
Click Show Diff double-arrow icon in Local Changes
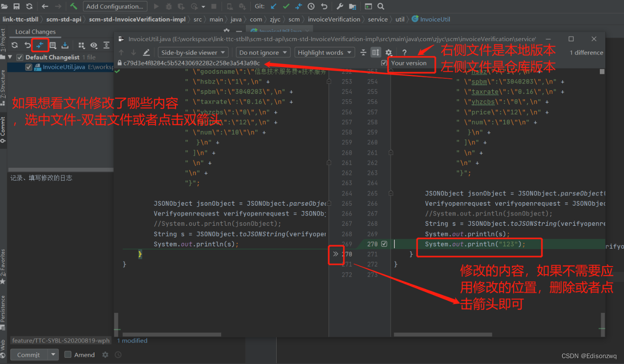(40, 45)
